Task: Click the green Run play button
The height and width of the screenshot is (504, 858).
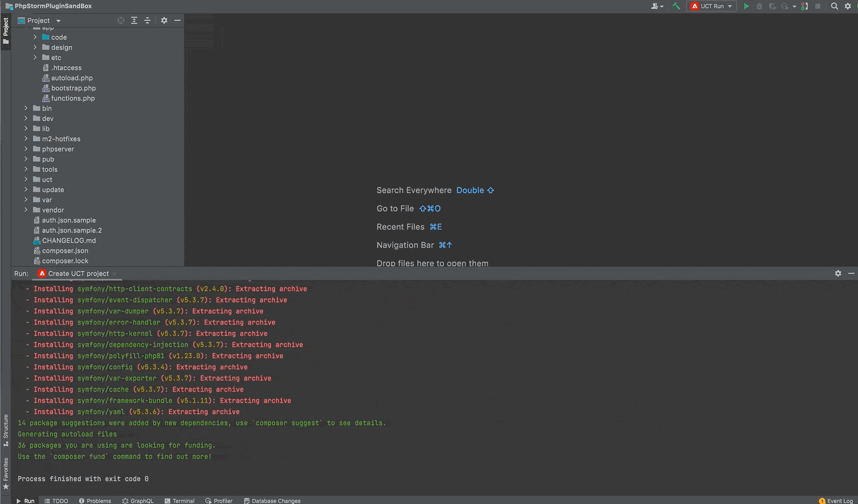Action: (x=746, y=6)
